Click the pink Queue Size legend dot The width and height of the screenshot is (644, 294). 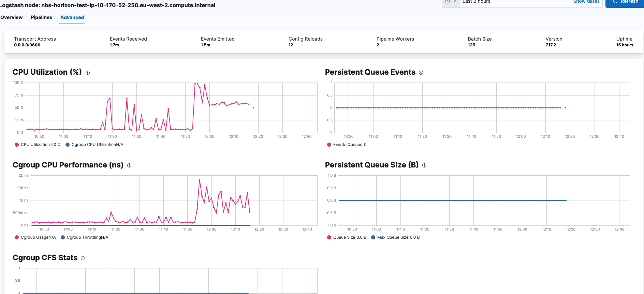point(329,237)
